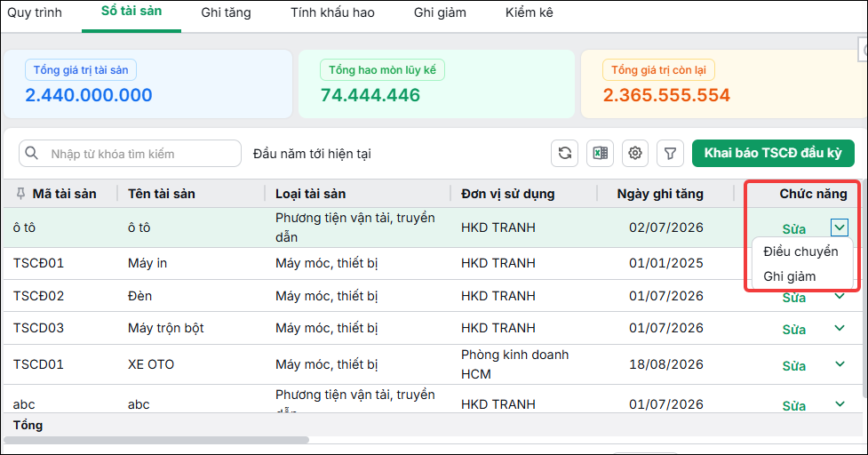Click the Đơn vị sử dụng column header
This screenshot has height=455, width=868.
pos(507,194)
